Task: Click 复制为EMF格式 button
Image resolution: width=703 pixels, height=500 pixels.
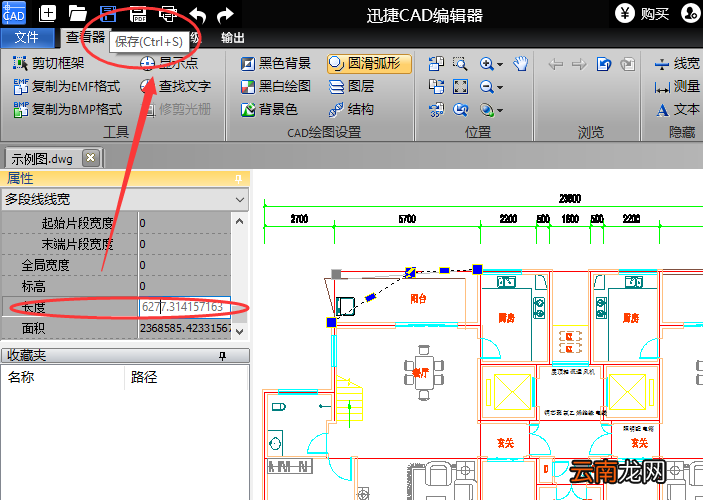Action: (x=67, y=86)
